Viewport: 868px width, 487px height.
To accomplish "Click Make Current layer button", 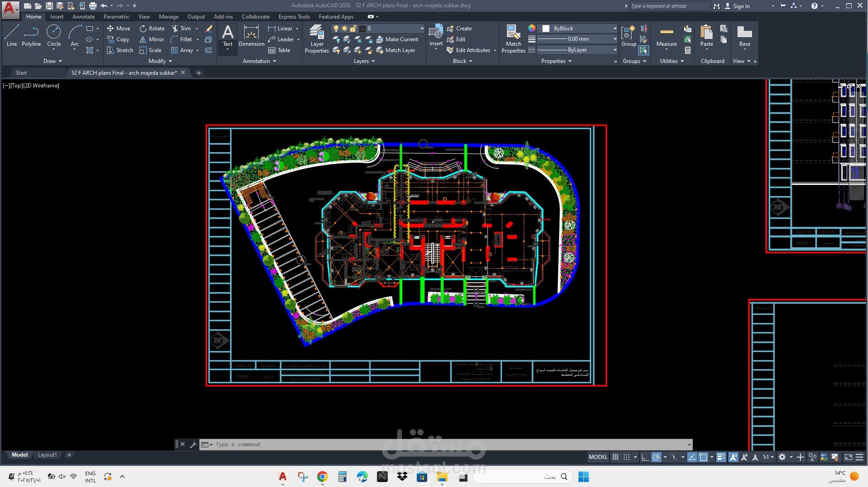I will [x=397, y=39].
